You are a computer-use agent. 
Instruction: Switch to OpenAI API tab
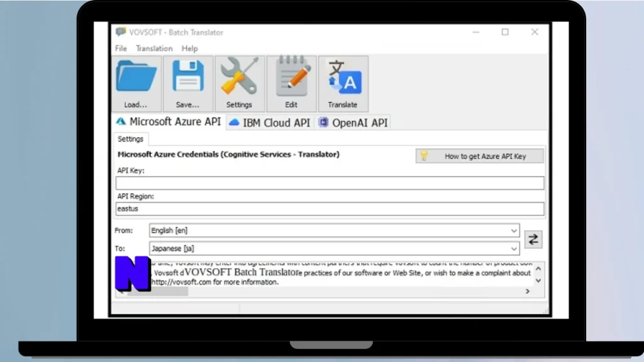(353, 123)
